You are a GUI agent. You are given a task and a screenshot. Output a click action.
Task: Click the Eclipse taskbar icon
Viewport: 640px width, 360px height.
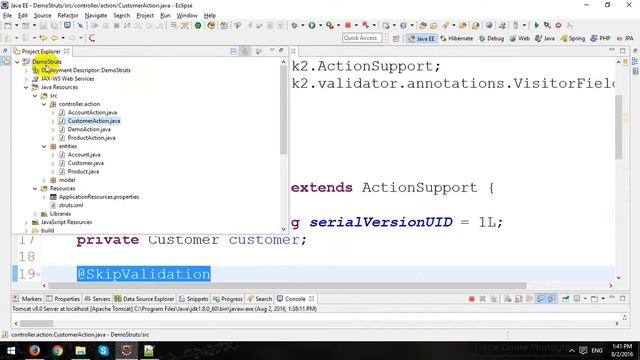127,350
